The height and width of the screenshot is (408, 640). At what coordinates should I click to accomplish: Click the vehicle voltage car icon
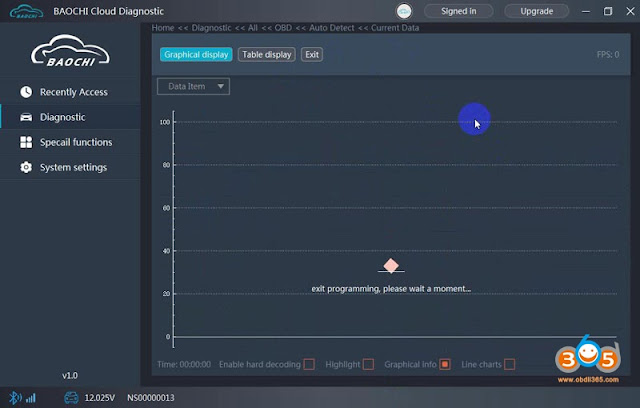coord(71,397)
